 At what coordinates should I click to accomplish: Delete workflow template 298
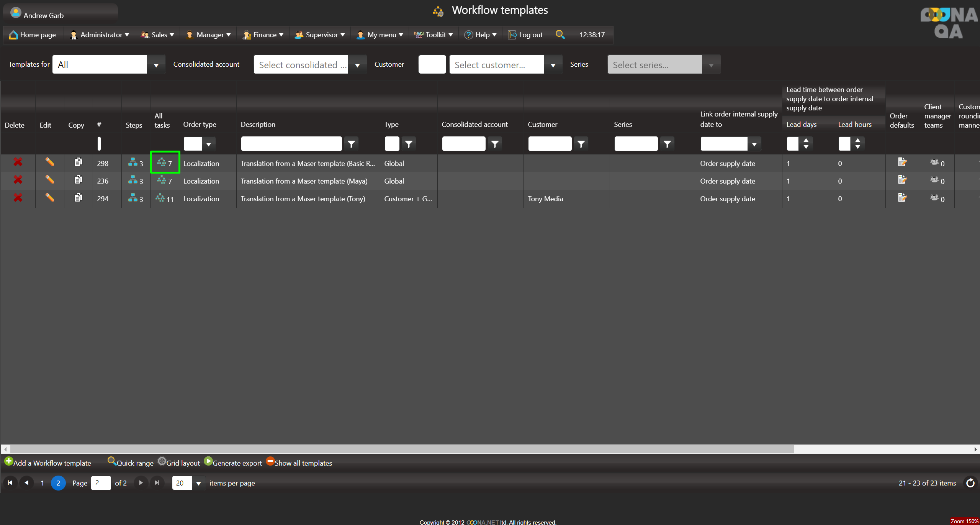tap(18, 162)
